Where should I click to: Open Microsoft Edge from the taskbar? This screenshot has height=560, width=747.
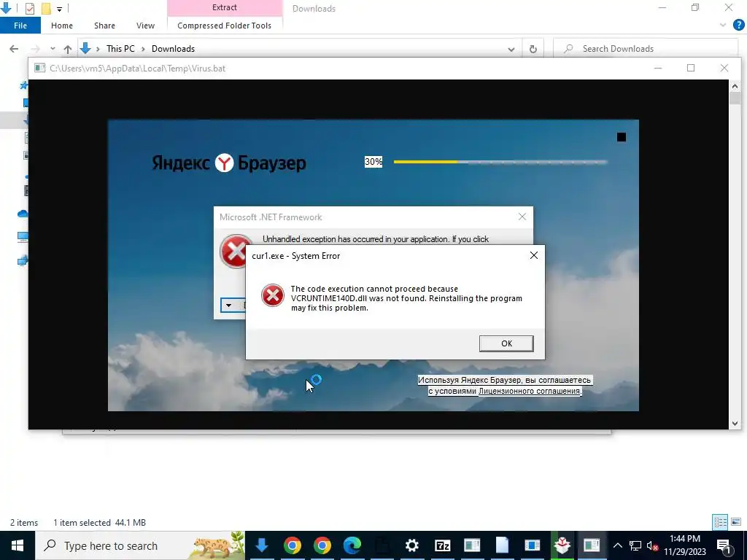tap(352, 545)
